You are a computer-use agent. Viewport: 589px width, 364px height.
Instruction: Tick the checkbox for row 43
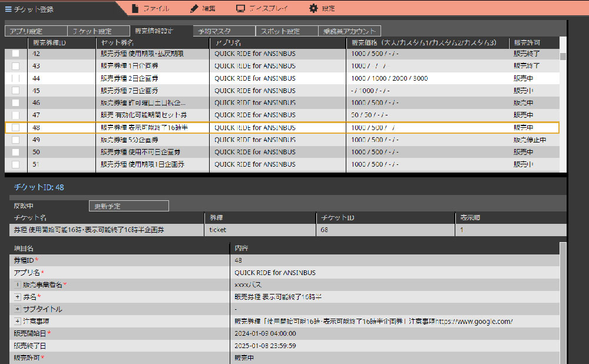15,66
